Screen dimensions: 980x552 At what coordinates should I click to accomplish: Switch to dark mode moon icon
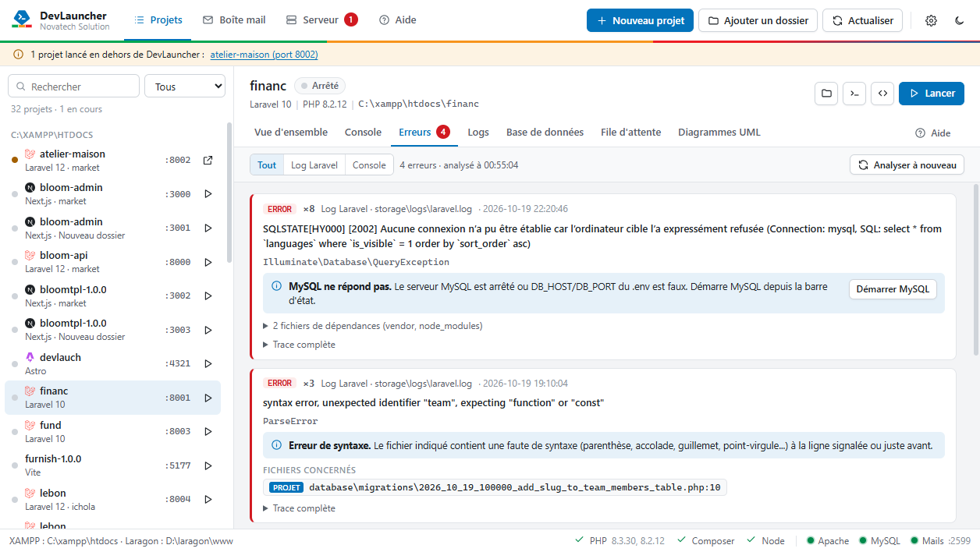coord(960,20)
